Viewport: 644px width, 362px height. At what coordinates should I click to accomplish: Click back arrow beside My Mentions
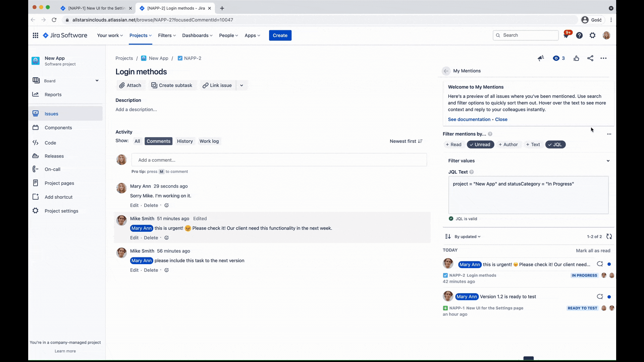click(446, 71)
